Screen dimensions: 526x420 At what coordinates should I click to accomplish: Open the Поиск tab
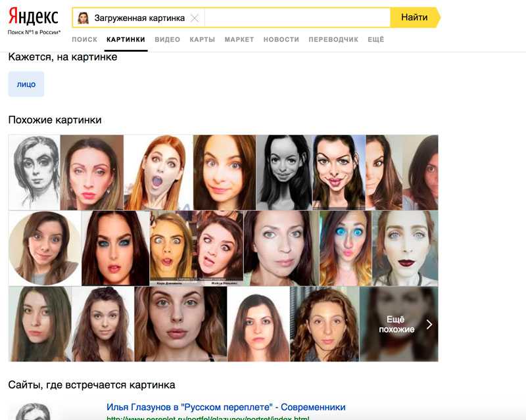pyautogui.click(x=85, y=39)
